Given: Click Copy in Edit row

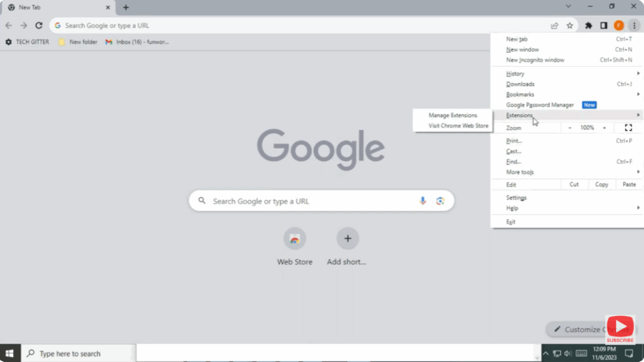Looking at the screenshot, I should tap(602, 184).
